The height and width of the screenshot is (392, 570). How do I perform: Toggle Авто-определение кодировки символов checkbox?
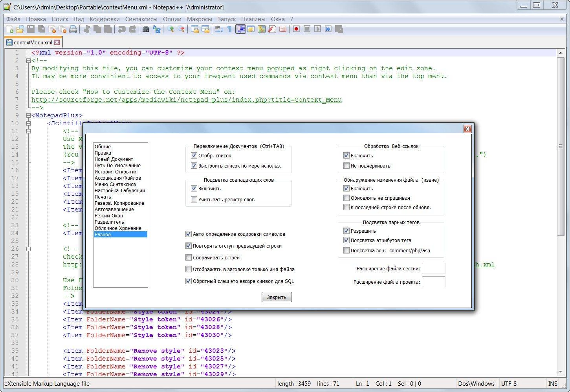pyautogui.click(x=188, y=234)
